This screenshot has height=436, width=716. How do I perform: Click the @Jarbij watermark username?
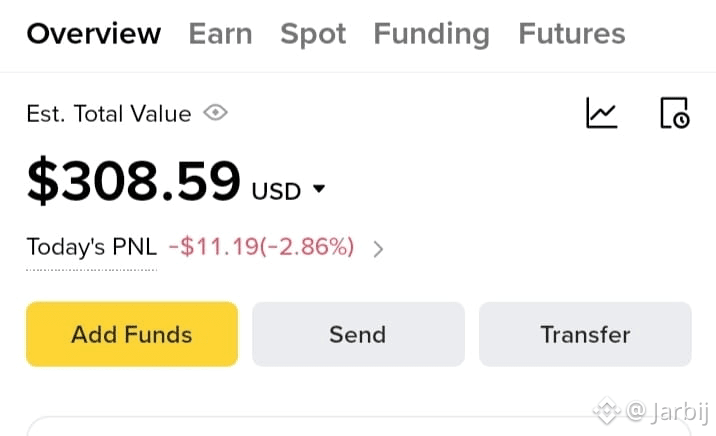point(668,411)
